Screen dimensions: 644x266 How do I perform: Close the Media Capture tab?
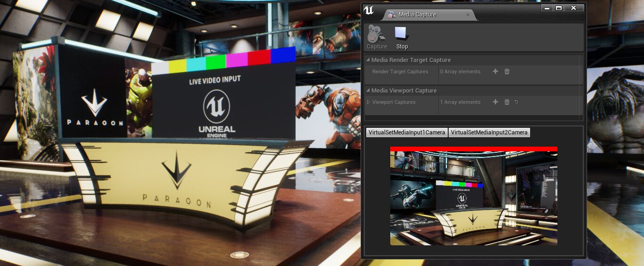(467, 15)
